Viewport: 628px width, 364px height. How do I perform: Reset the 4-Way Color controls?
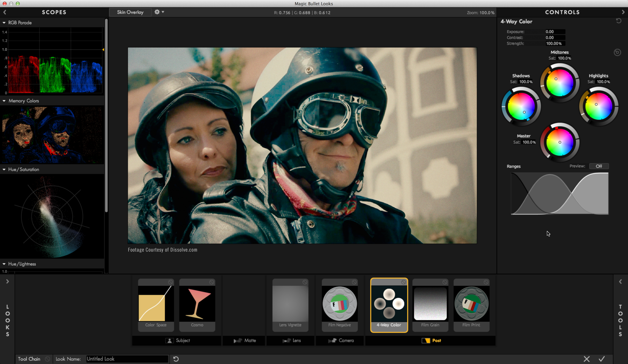tap(619, 21)
